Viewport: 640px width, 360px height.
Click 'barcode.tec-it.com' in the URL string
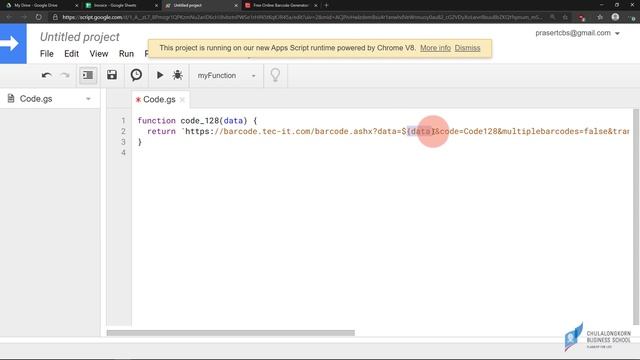[267, 131]
